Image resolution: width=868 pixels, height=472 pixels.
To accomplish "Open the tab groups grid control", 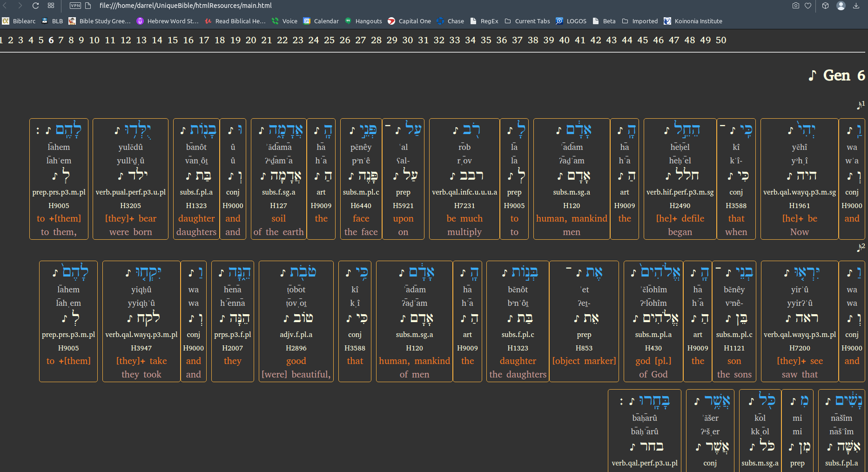I will click(51, 6).
